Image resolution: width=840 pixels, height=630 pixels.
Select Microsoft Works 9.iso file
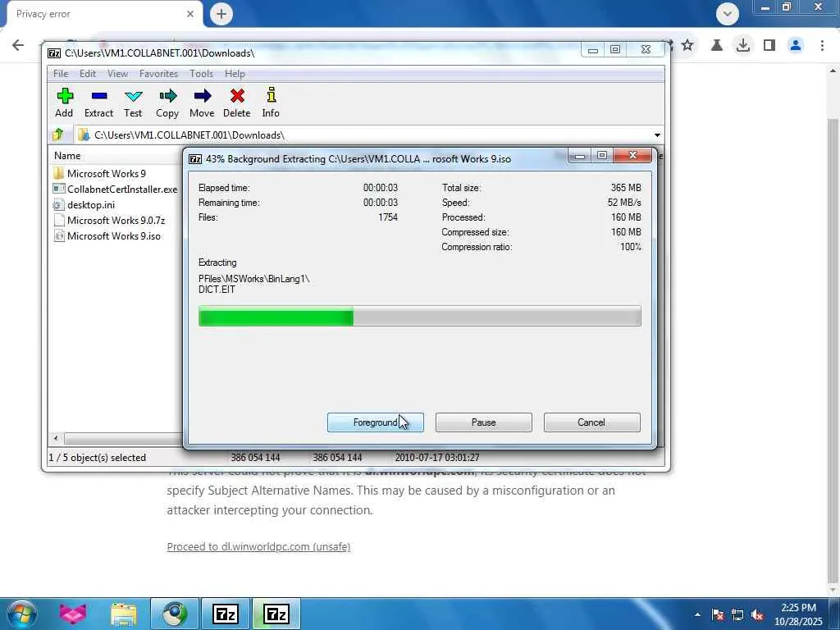coord(107,235)
